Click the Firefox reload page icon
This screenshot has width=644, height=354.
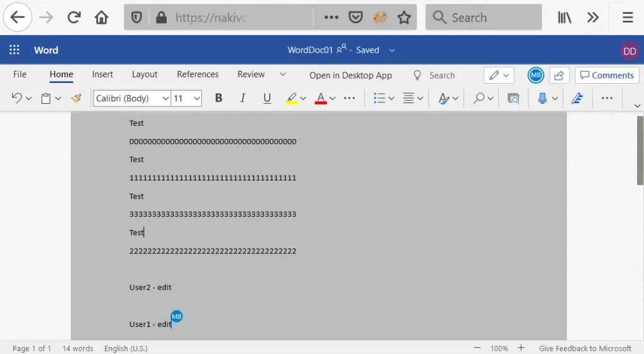74,18
